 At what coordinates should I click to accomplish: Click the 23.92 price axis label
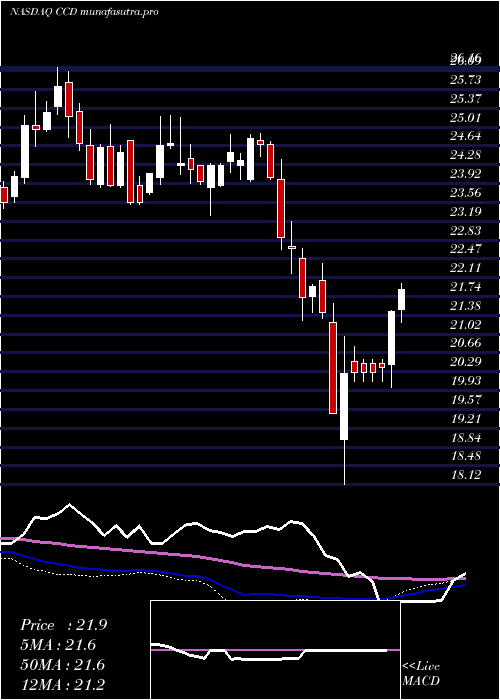coord(466,174)
